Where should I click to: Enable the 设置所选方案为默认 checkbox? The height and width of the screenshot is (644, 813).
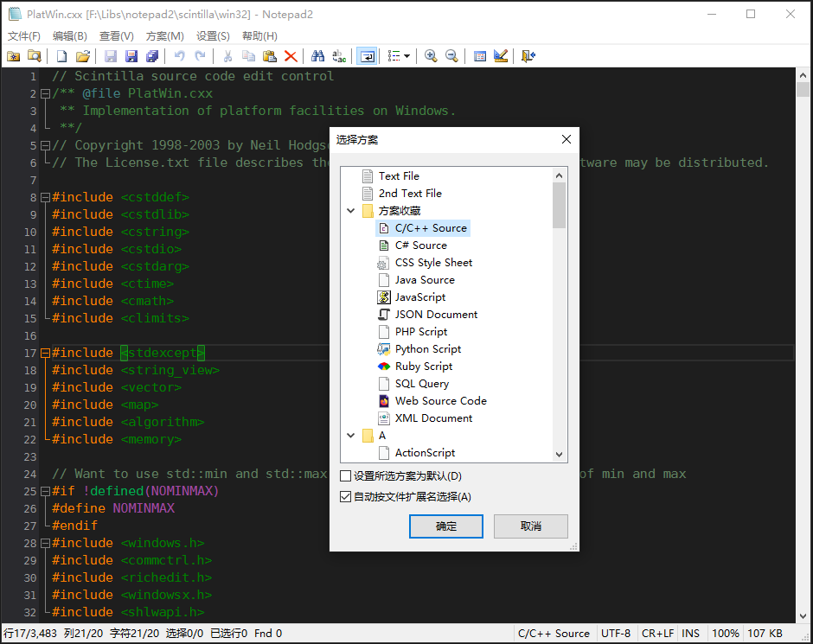point(344,475)
